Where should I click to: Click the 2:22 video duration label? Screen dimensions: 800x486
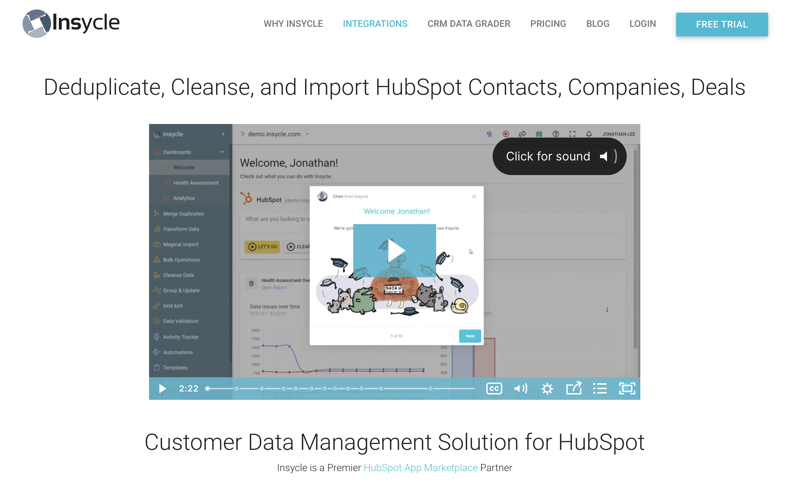pos(188,389)
